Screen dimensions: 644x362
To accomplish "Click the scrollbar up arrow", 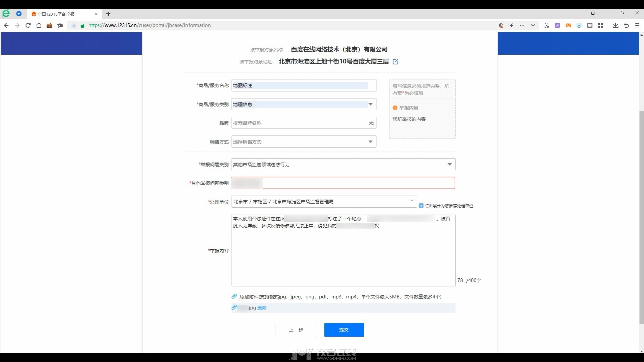I will tap(641, 35).
